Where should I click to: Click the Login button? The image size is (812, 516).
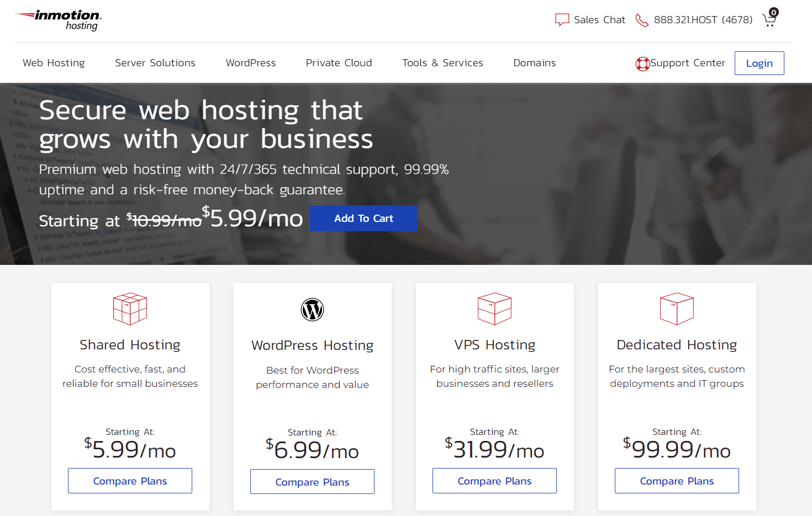click(759, 63)
